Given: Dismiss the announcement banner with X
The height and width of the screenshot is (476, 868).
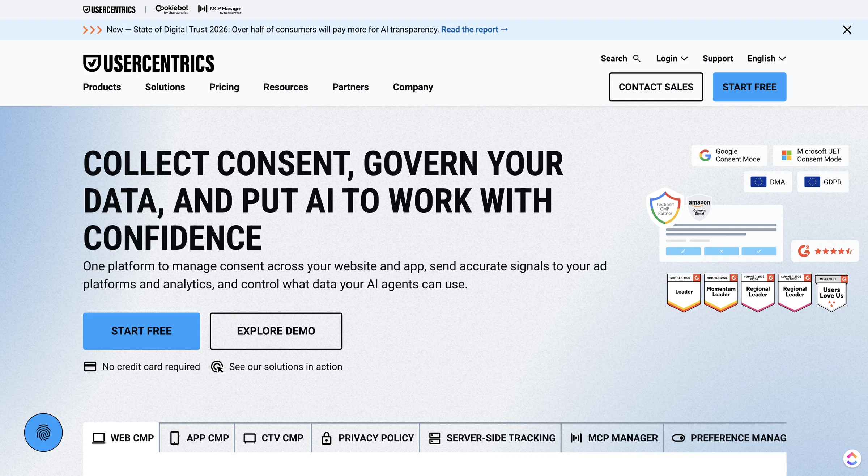Looking at the screenshot, I should (847, 30).
